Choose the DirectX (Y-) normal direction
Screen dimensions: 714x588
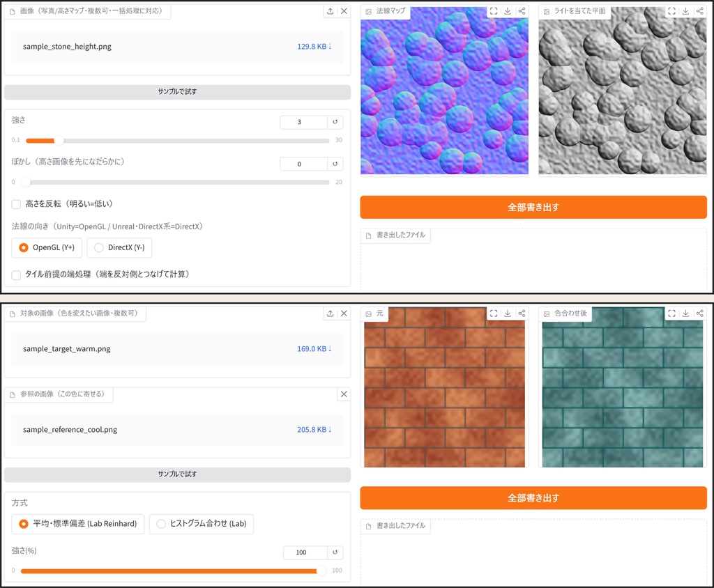(119, 247)
